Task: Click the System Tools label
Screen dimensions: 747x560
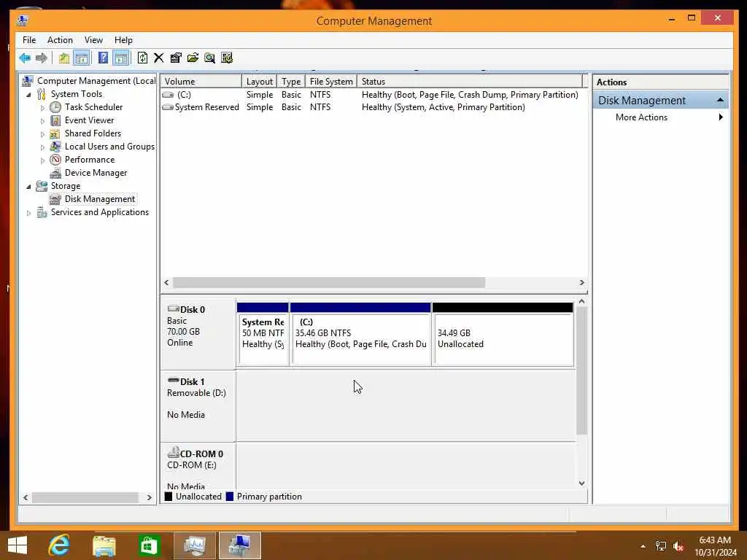Action: tap(76, 94)
